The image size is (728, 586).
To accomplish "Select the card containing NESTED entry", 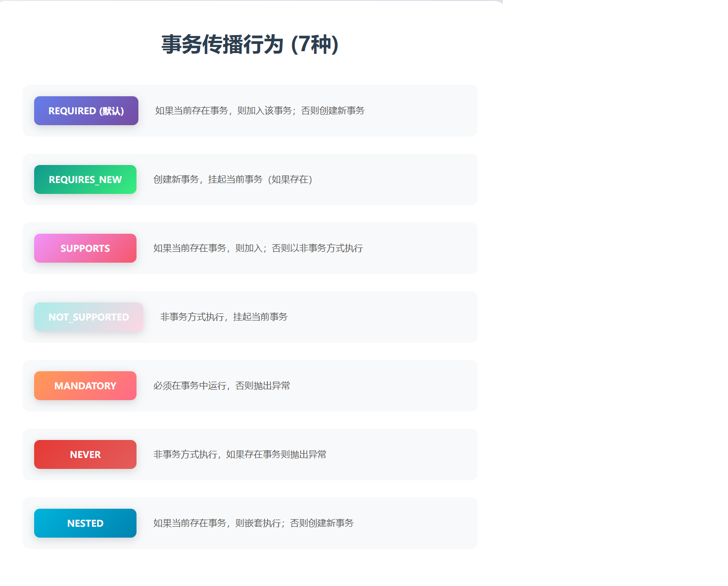I will coord(403,523).
